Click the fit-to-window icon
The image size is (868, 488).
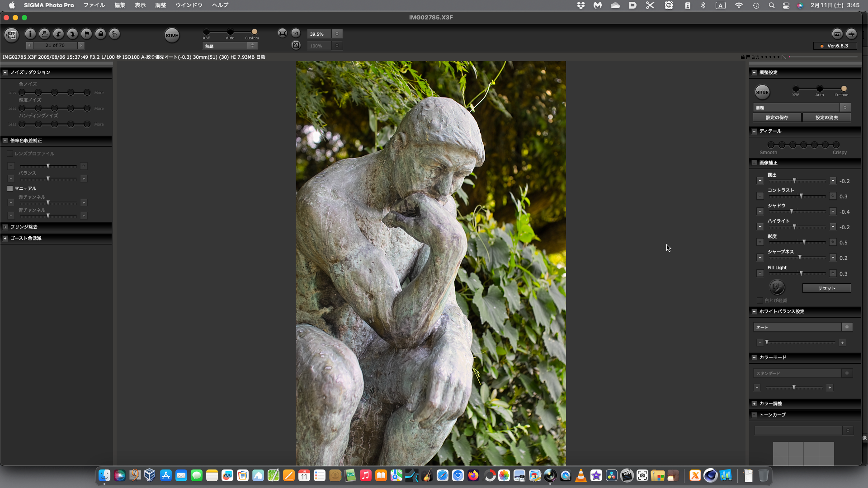(x=282, y=33)
